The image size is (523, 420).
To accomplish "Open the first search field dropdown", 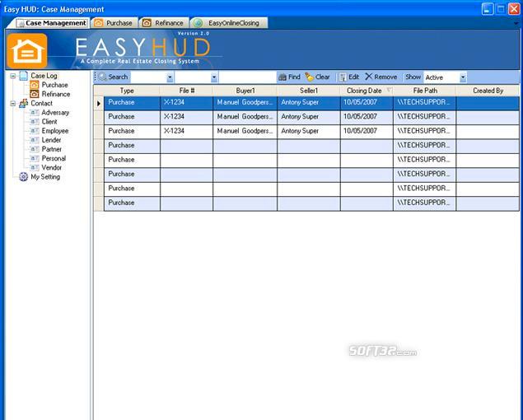I will click(170, 77).
